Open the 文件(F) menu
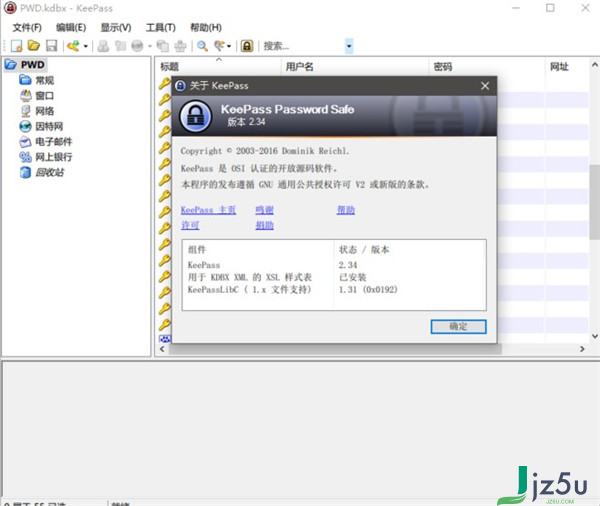 pos(27,28)
